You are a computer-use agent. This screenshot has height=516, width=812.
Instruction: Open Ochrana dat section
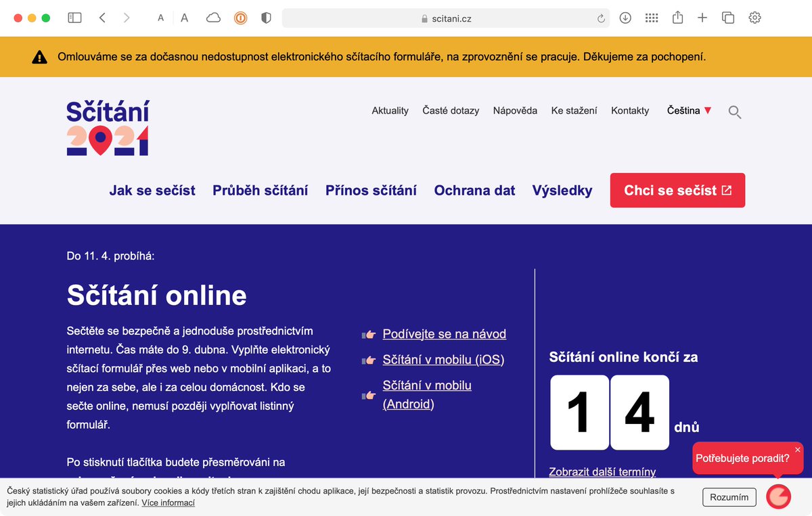tap(474, 191)
